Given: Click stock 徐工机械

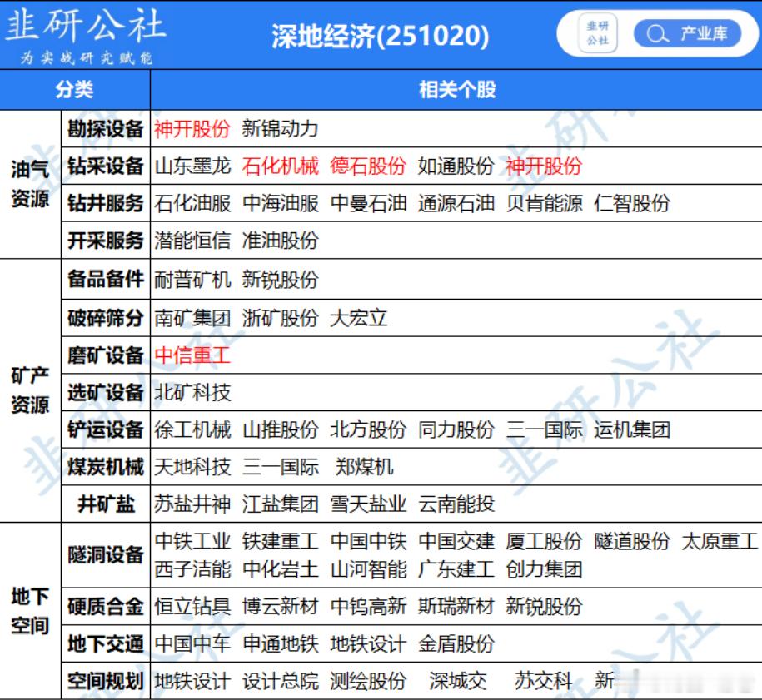Looking at the screenshot, I should tap(192, 430).
